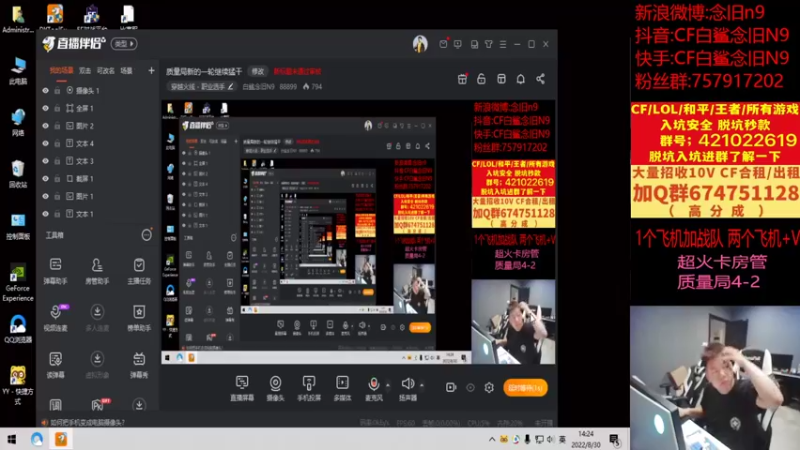The image size is (800, 450).
Task: Hide the 摄像头 1 source
Action: click(x=45, y=90)
